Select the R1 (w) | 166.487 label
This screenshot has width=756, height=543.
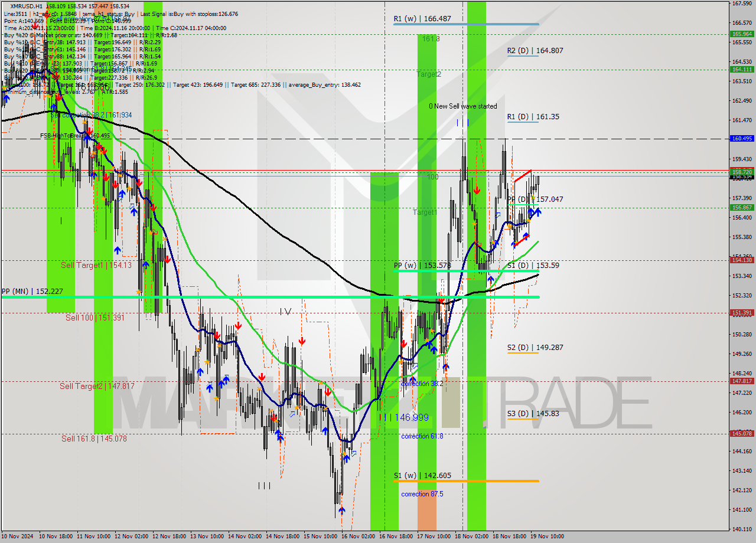(422, 19)
